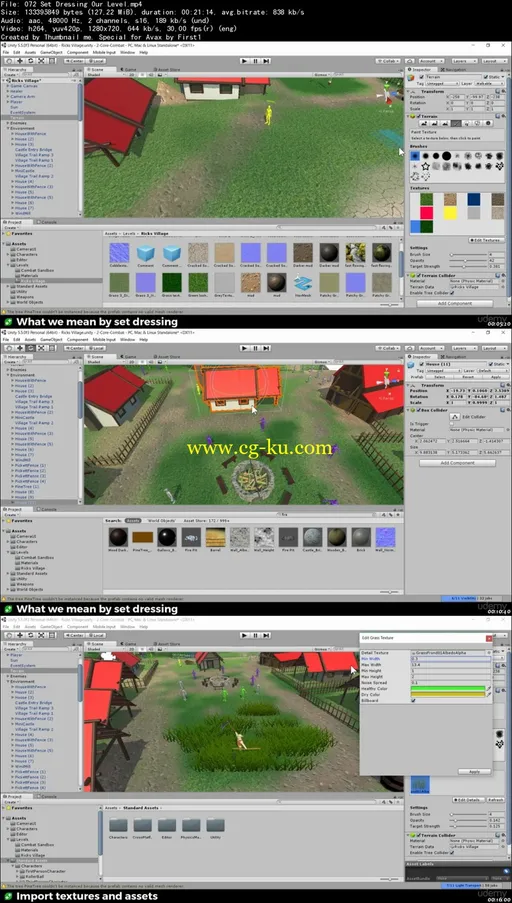This screenshot has height=903, width=512.
Task: Select the Brick material sphere in search results
Action: point(362,537)
